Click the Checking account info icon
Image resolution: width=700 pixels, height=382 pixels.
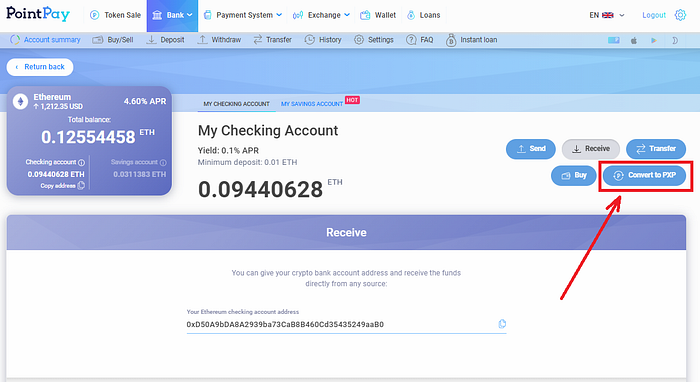pyautogui.click(x=81, y=162)
